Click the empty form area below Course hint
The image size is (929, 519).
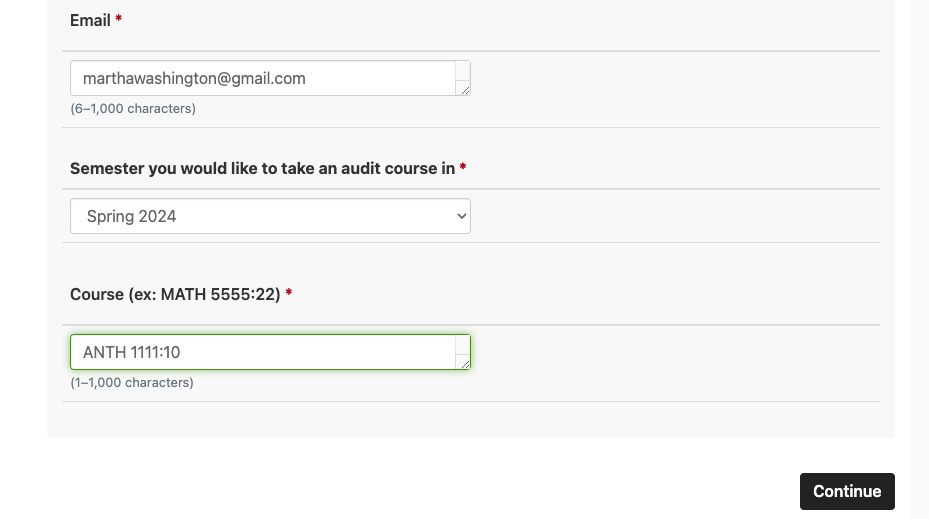click(x=471, y=419)
